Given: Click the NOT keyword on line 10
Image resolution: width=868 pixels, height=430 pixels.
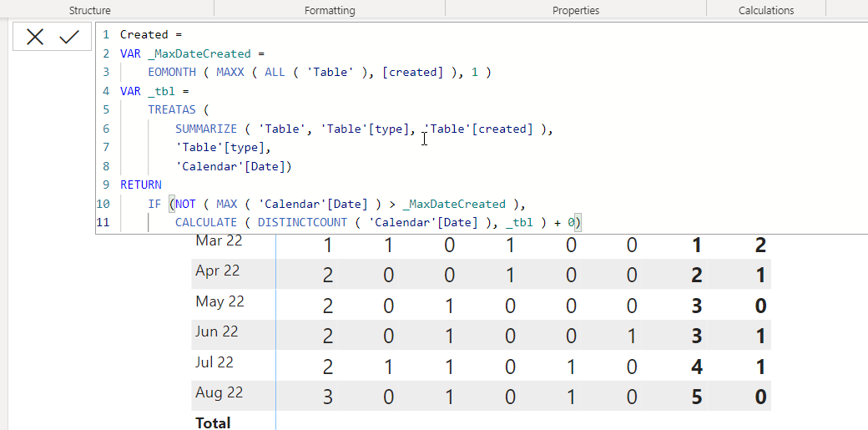Looking at the screenshot, I should point(186,204).
